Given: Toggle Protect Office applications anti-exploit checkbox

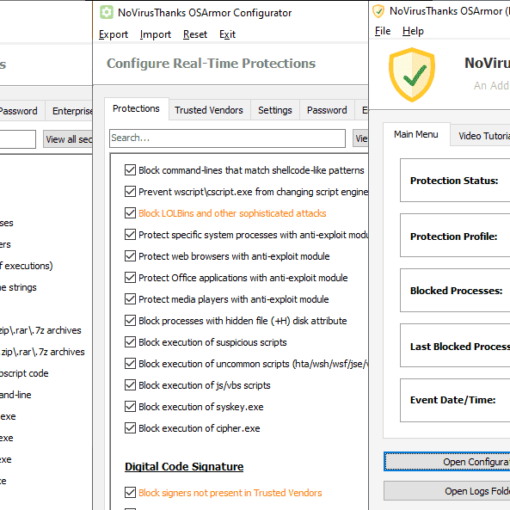Looking at the screenshot, I should (x=130, y=278).
